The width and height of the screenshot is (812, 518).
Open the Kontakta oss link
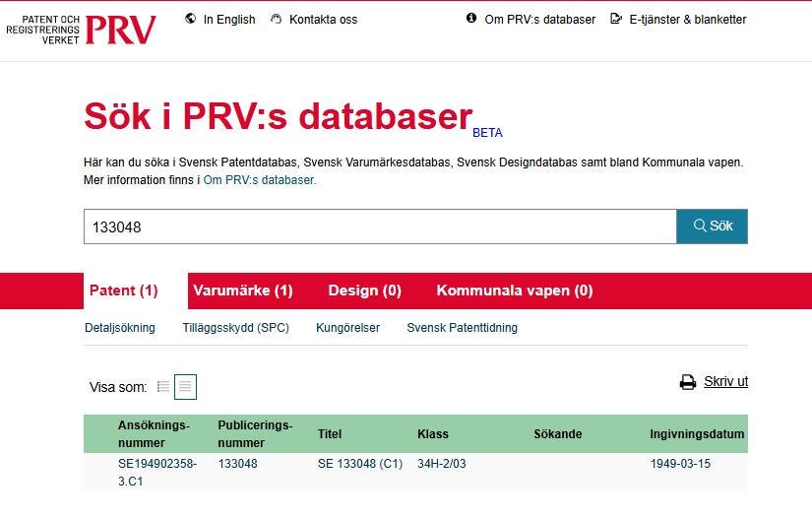tap(323, 19)
